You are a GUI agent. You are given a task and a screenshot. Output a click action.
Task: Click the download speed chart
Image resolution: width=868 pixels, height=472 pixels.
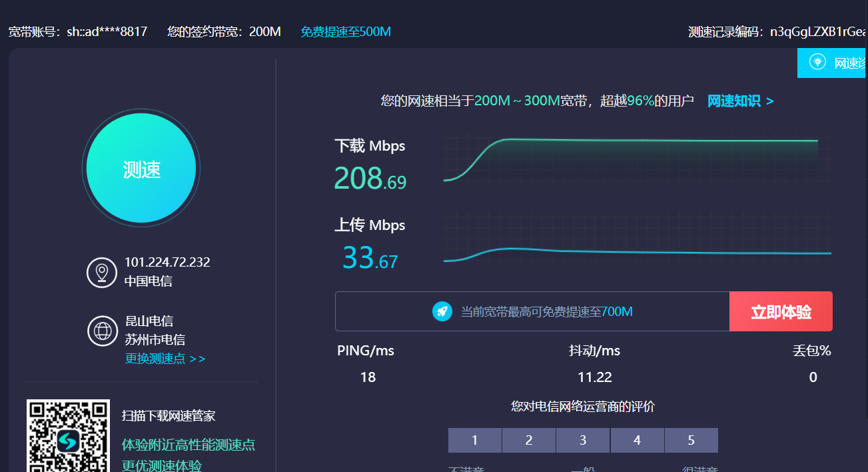pos(637,157)
